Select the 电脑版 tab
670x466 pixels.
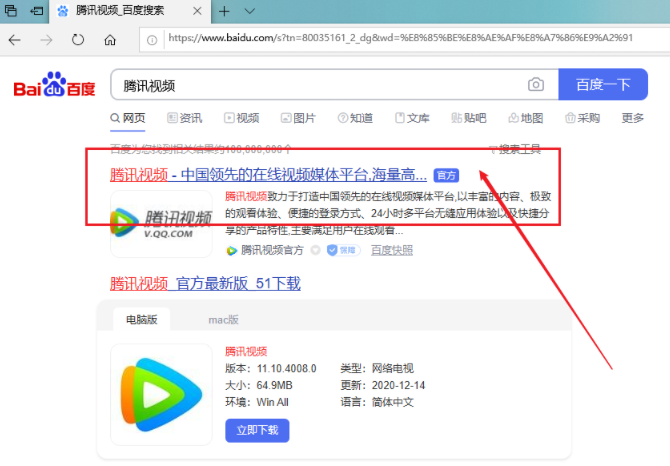141,319
